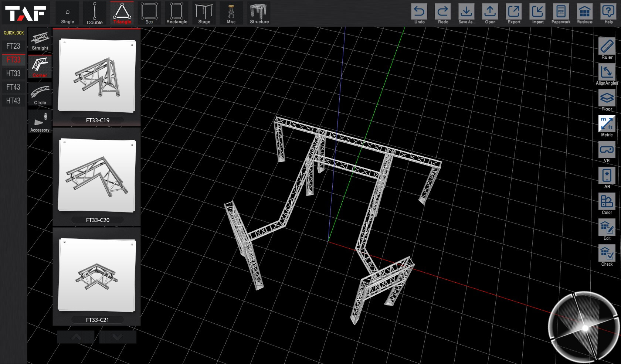Open the Help section
This screenshot has height=364, width=621.
[x=608, y=14]
